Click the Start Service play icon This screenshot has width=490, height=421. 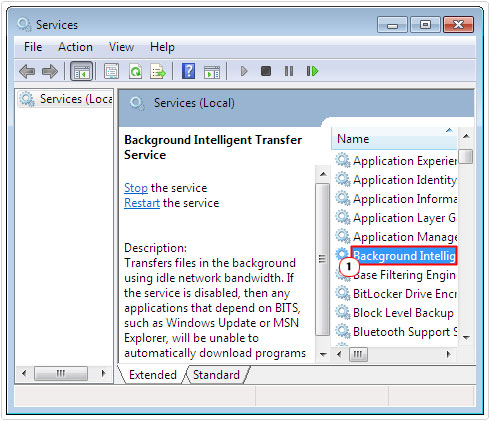coord(244,71)
